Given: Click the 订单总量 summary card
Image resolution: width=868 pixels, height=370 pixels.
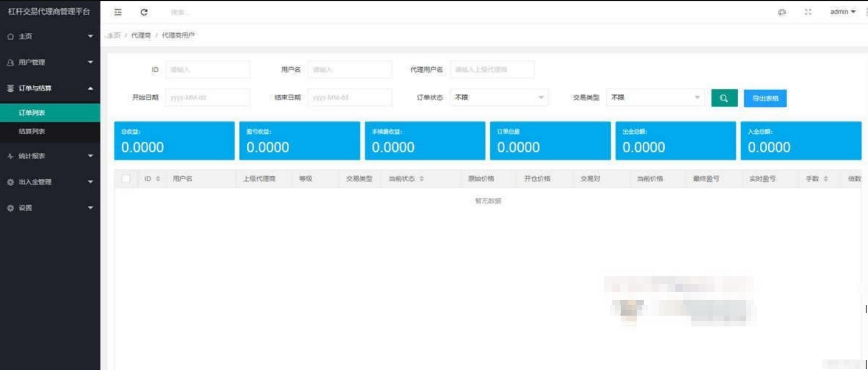Looking at the screenshot, I should 550,141.
